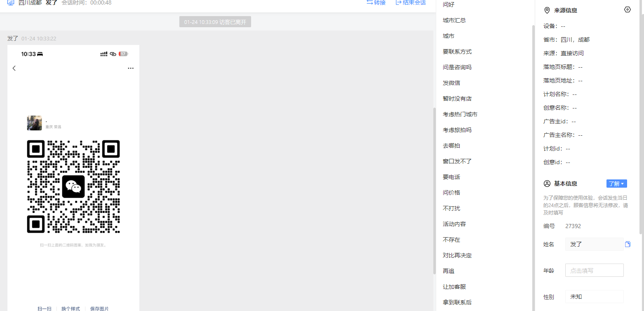The image size is (644, 311).
Task: Select quick reply 让加客服
Action: click(x=454, y=287)
